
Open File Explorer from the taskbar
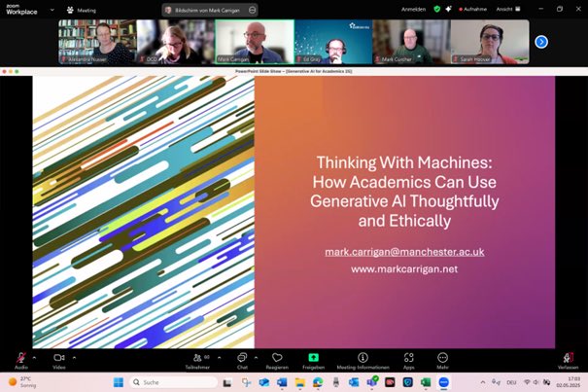coord(300,382)
